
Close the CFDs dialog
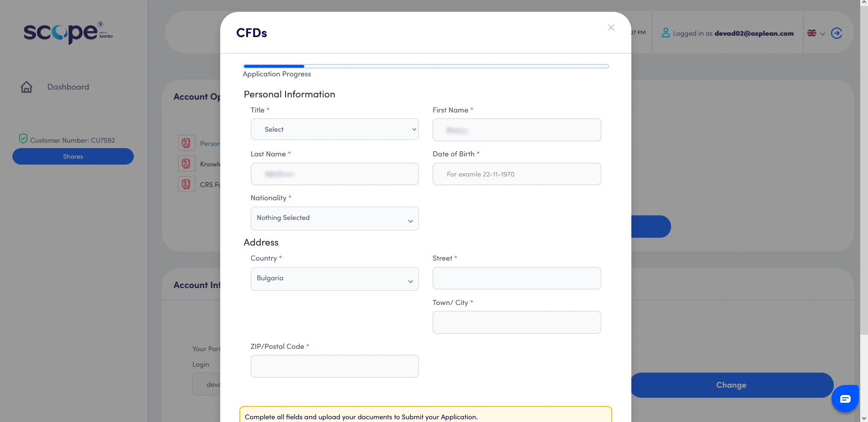[x=611, y=27]
